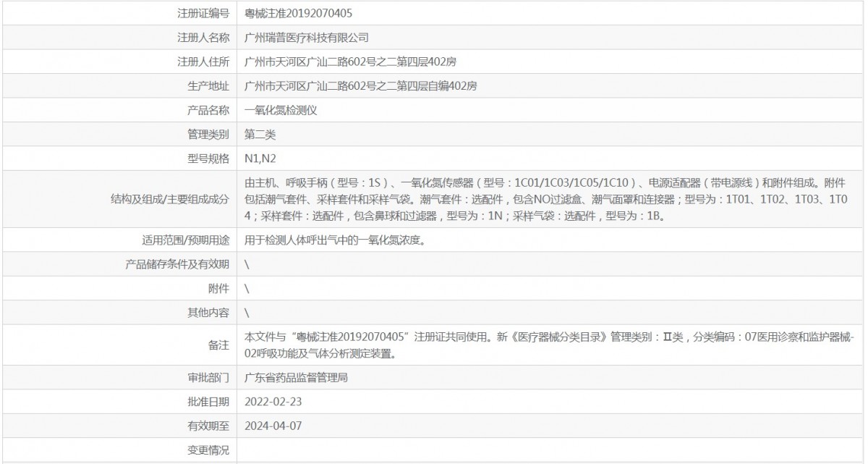Click the 产品储存条件及有效期 label
Image resolution: width=868 pixels, height=464 pixels.
point(177,264)
